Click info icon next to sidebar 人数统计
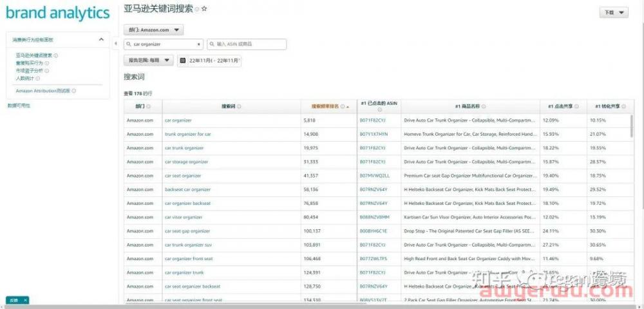Screen dimensions: 644x309 [x=37, y=78]
